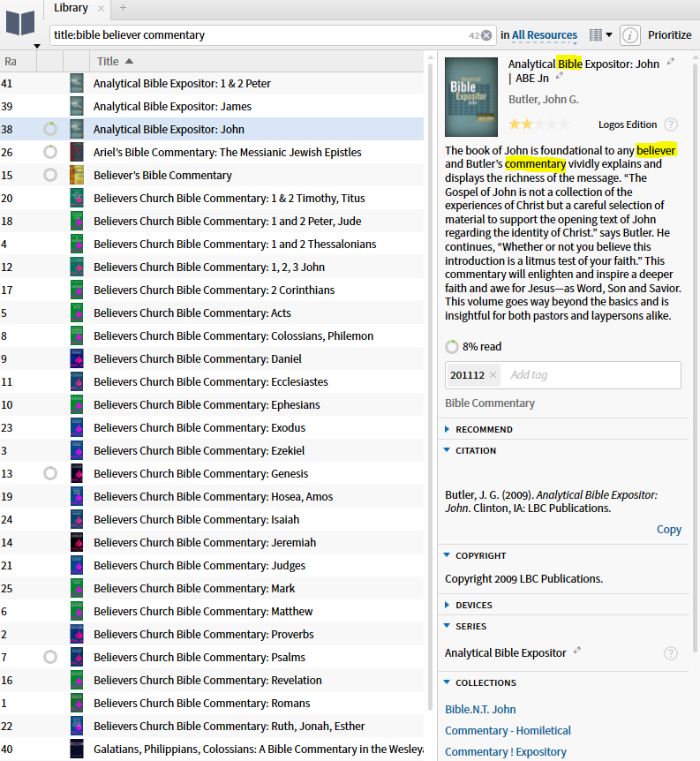Click the cover icon for Believers Church: Daniel
700x761 pixels.
tap(77, 358)
